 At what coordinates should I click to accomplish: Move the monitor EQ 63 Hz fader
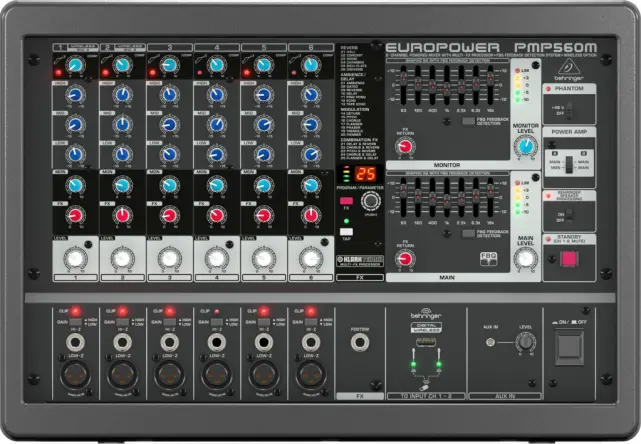click(403, 78)
